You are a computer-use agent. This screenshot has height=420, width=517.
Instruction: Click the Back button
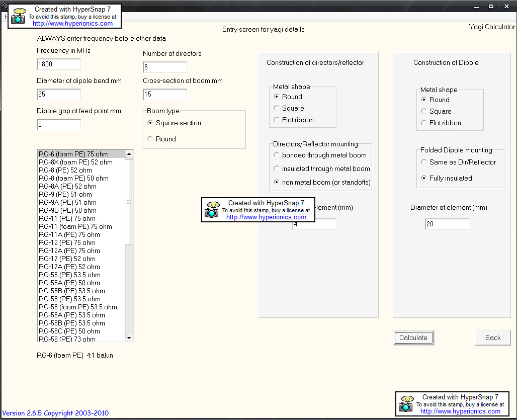[x=492, y=338]
